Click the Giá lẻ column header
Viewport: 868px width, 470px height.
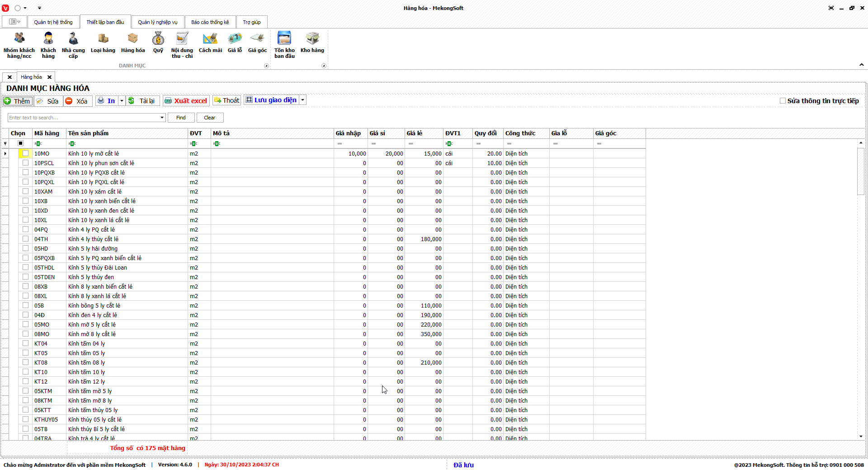(x=424, y=133)
